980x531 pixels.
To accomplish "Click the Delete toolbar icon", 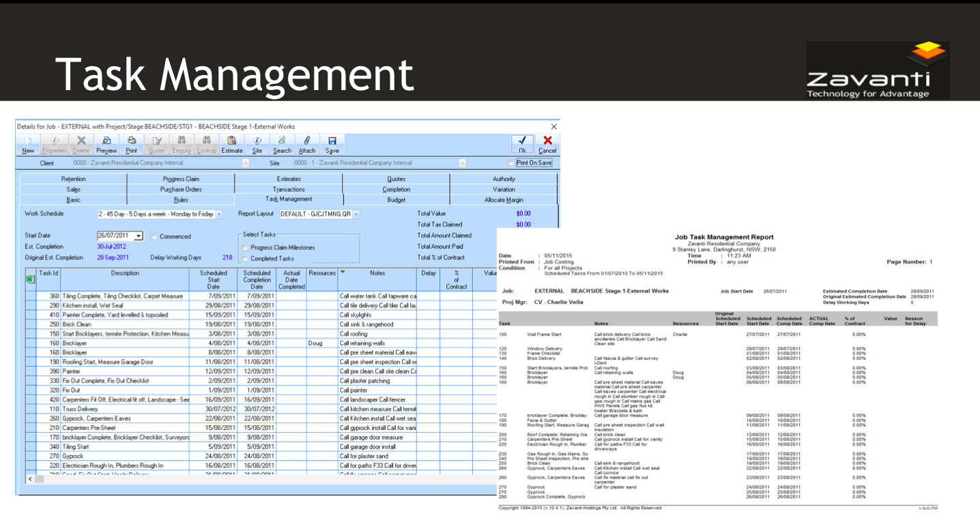I will point(81,144).
